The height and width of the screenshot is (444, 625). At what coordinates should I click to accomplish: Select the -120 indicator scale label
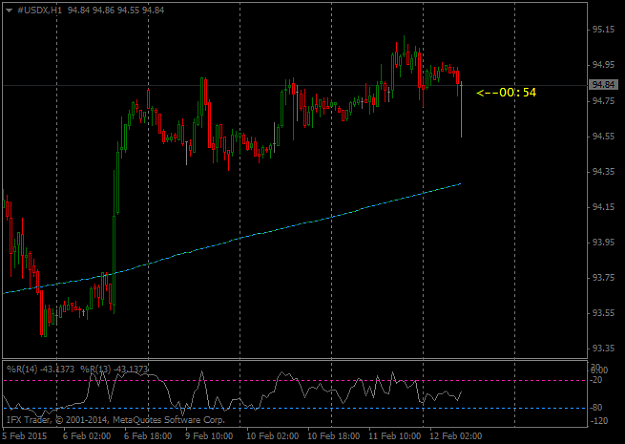tap(599, 421)
